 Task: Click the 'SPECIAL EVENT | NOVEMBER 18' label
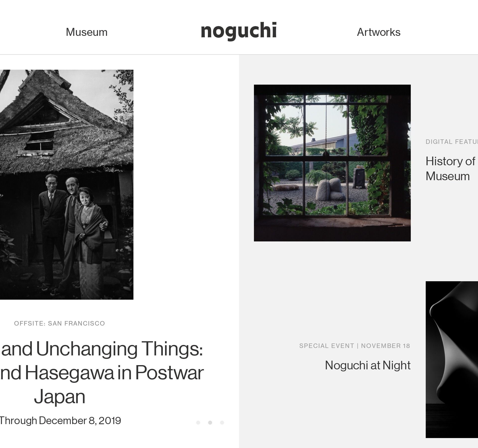(355, 346)
